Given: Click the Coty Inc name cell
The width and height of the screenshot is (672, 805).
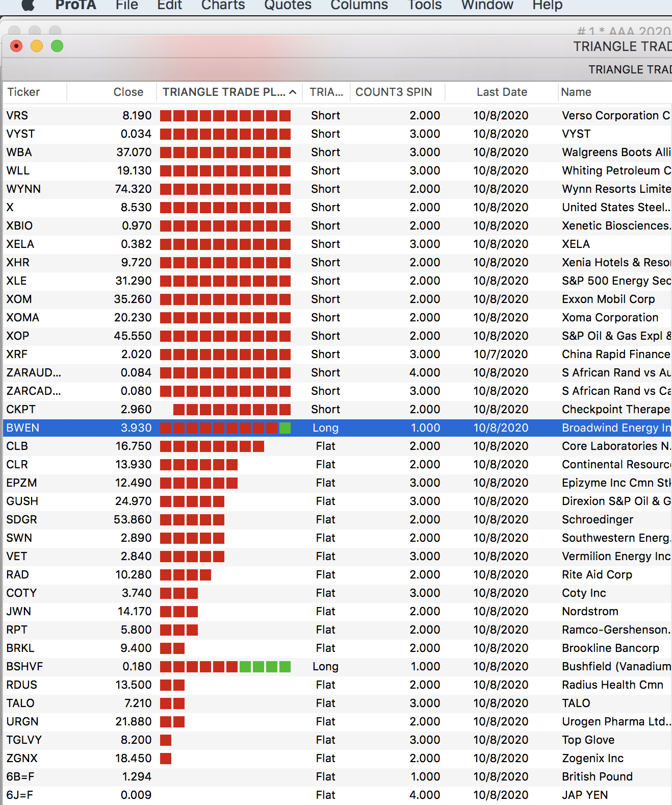Looking at the screenshot, I should (x=584, y=593).
